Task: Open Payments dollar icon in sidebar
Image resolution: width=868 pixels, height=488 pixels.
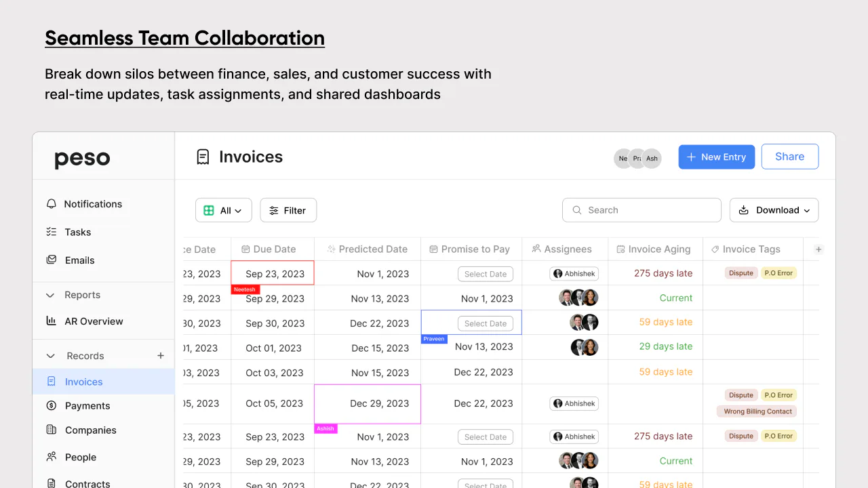Action: point(52,405)
